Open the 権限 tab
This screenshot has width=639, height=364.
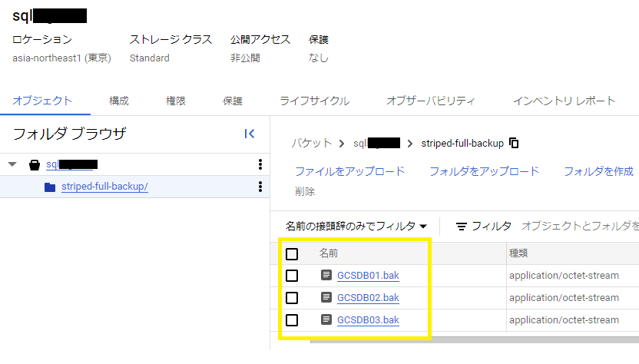(176, 101)
